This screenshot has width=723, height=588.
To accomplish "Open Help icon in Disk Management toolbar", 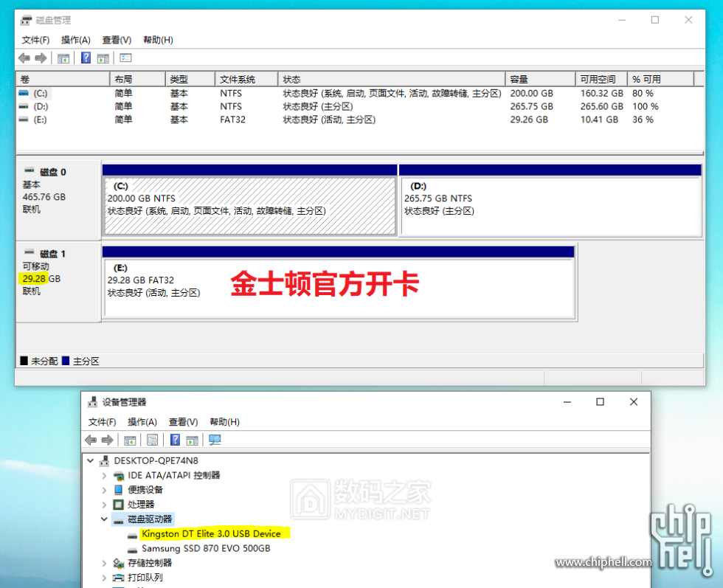I will click(86, 58).
